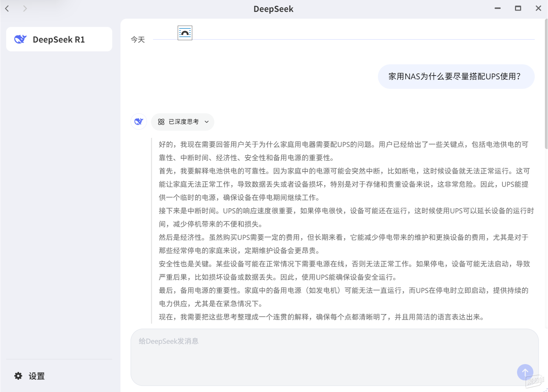Click the paragraph starting 安全性也是关键
This screenshot has height=392, width=548.
344,270
